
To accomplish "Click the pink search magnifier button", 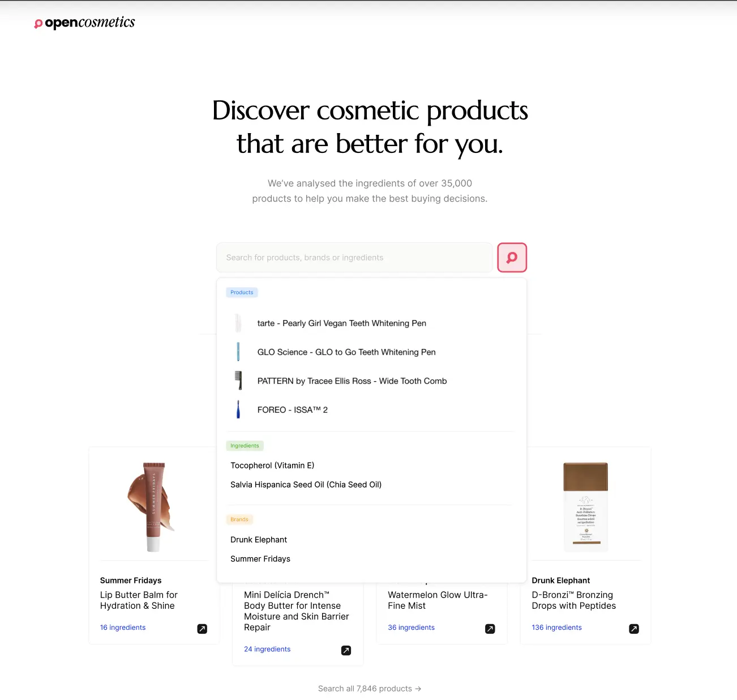I will (x=512, y=257).
